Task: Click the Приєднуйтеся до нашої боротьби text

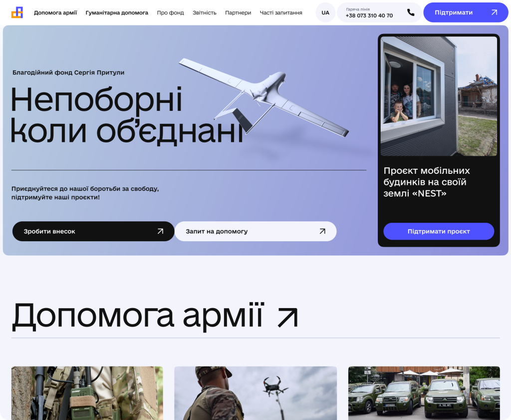Action: tap(85, 193)
